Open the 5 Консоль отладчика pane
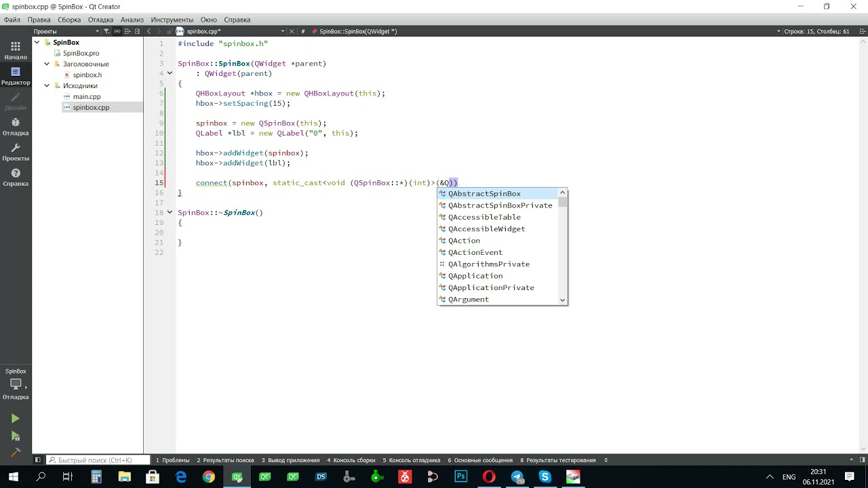 point(412,460)
